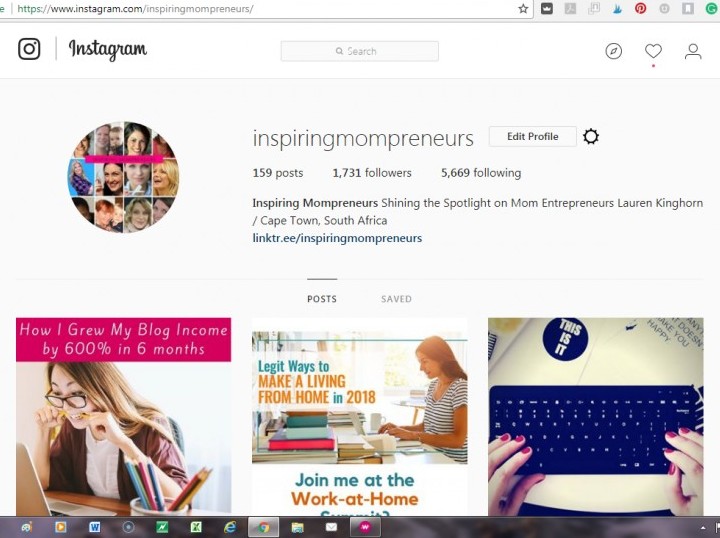Click the Search input field
Image resolution: width=720 pixels, height=538 pixels.
pos(360,51)
